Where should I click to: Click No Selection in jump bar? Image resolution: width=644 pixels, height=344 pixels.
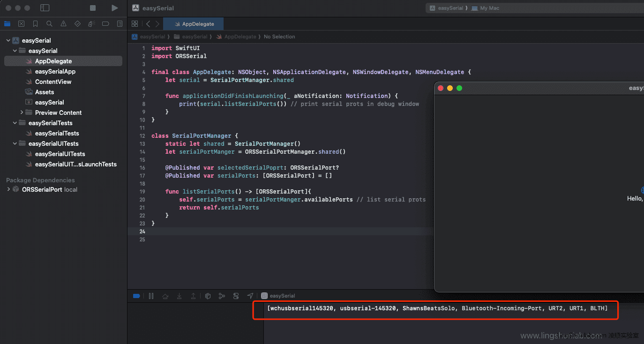[x=279, y=37]
